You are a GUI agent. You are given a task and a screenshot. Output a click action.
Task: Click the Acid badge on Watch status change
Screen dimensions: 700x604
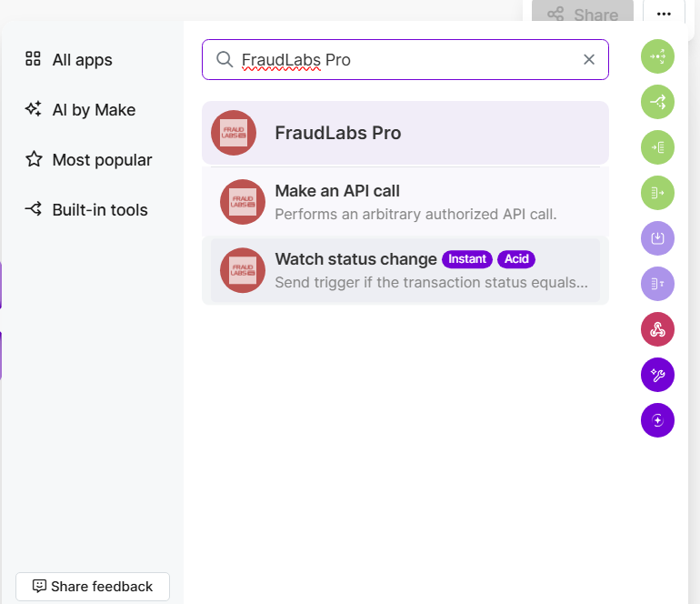click(x=516, y=259)
